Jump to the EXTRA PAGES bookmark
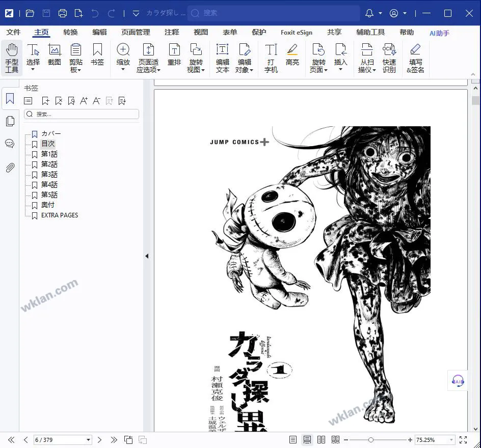This screenshot has height=448, width=481. pyautogui.click(x=60, y=215)
